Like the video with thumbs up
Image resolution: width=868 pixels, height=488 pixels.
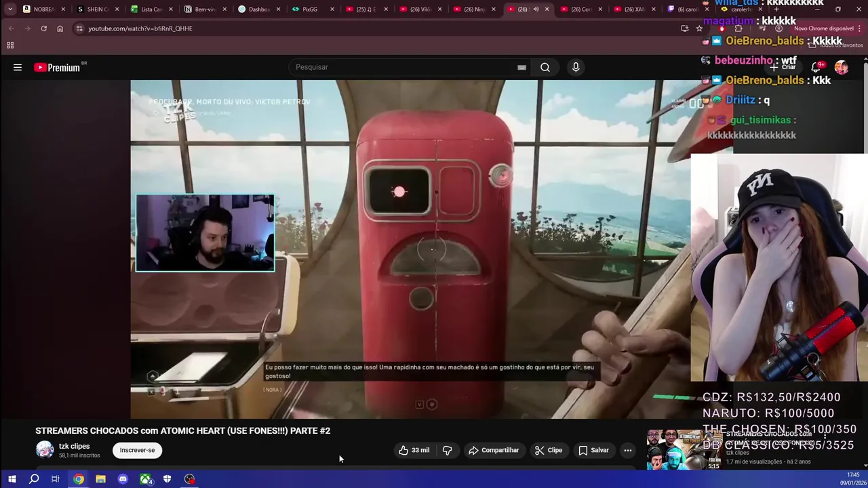click(x=414, y=450)
